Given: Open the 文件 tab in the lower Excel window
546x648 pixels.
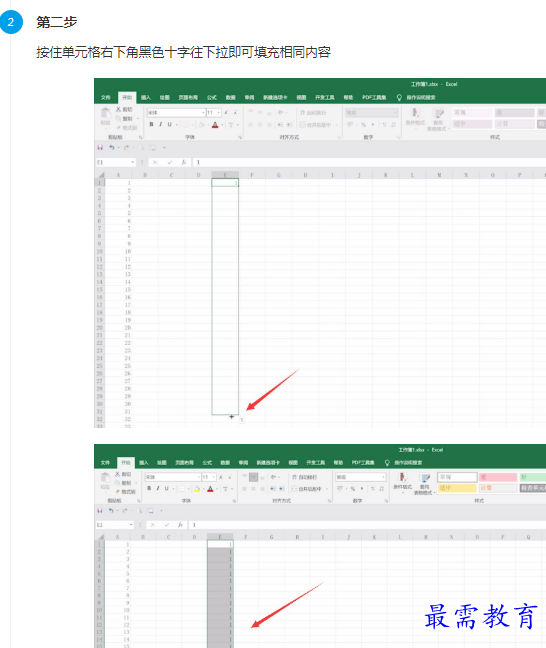Looking at the screenshot, I should (105, 462).
